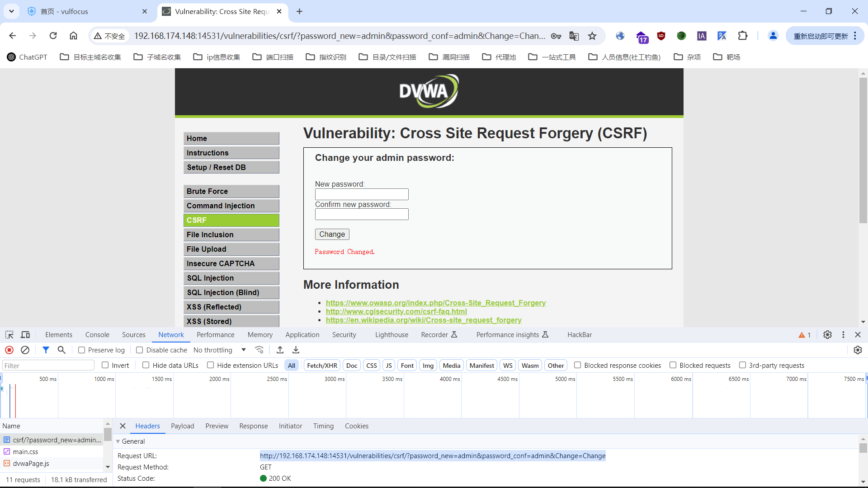Open the Wikipedia cross-site request forgery link
Image resolution: width=868 pixels, height=488 pixels.
423,320
